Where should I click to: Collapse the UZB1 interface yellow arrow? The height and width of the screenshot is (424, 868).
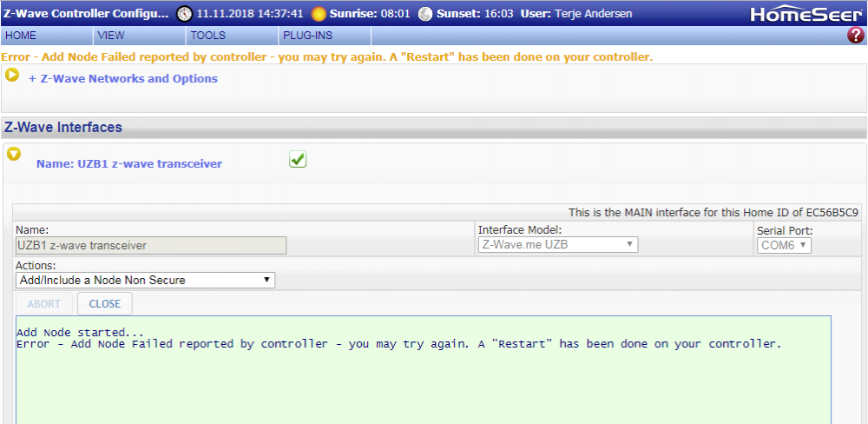(x=13, y=155)
